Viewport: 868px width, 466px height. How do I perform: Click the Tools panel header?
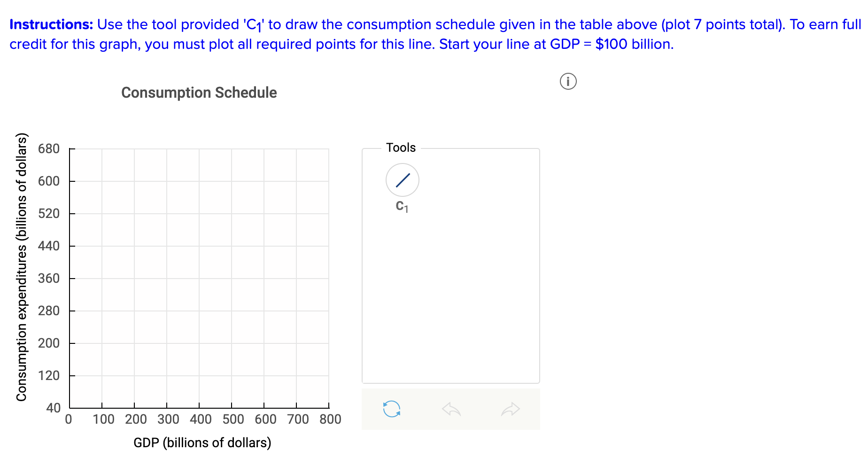[400, 147]
